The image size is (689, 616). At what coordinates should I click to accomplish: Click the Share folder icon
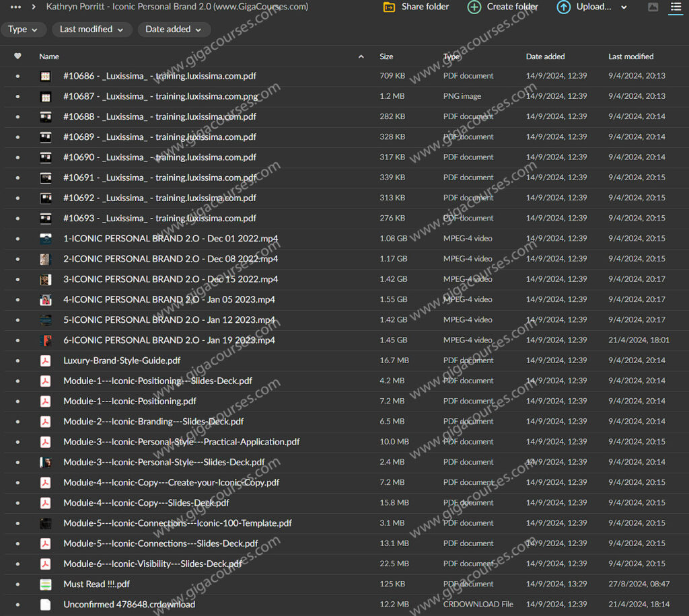pos(389,7)
